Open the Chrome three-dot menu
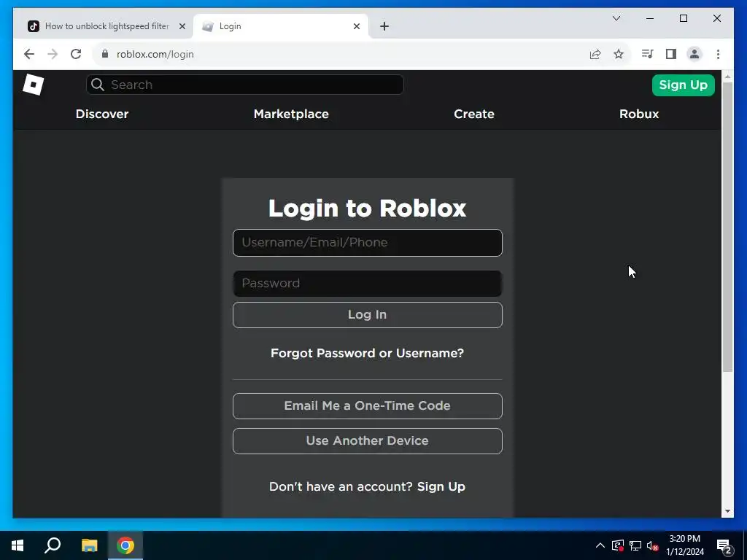The width and height of the screenshot is (747, 560). point(718,54)
